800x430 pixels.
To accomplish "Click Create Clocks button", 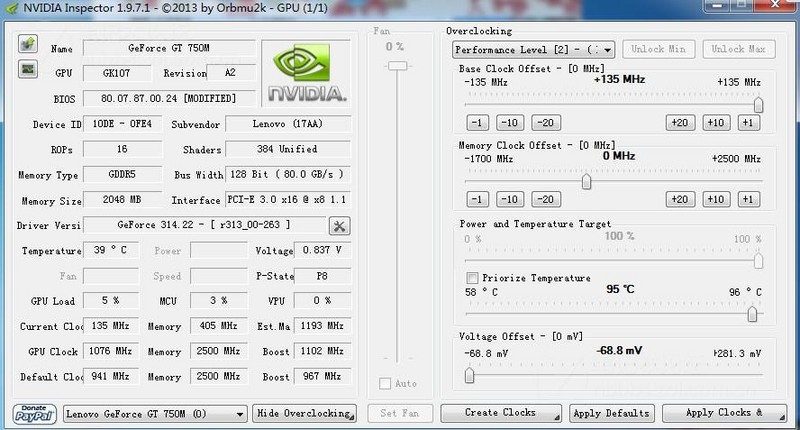I will 501,413.
